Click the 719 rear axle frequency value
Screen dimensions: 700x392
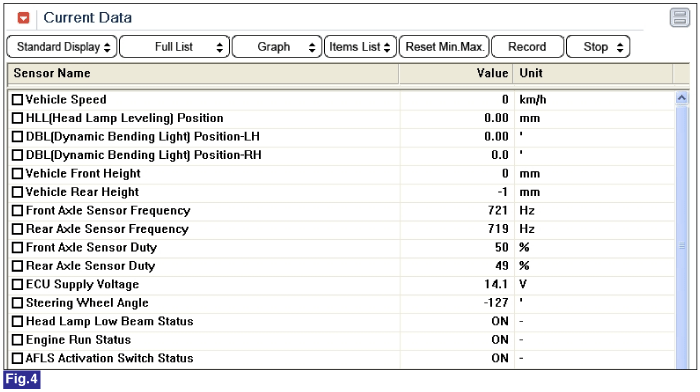(498, 229)
